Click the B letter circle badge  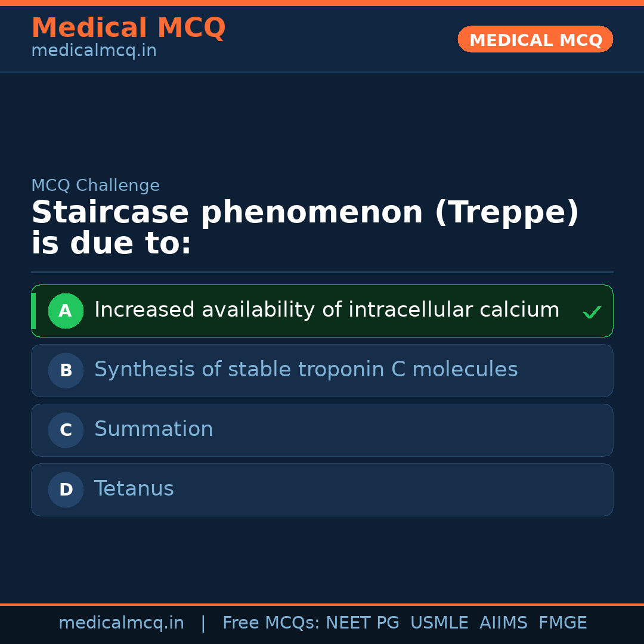66,370
